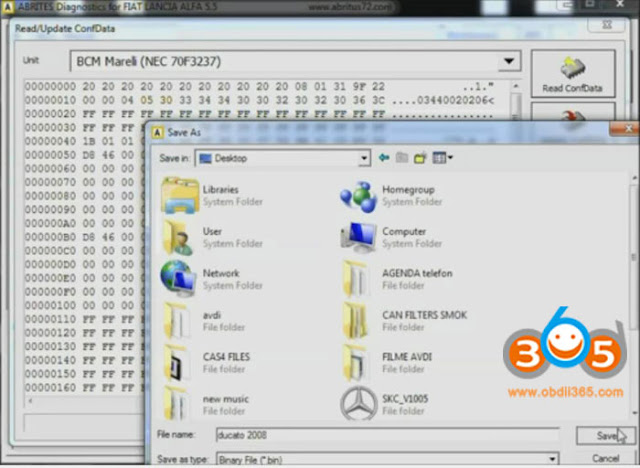The height and width of the screenshot is (468, 640).
Task: Select the FILME AVDI folder
Action: pos(387,363)
